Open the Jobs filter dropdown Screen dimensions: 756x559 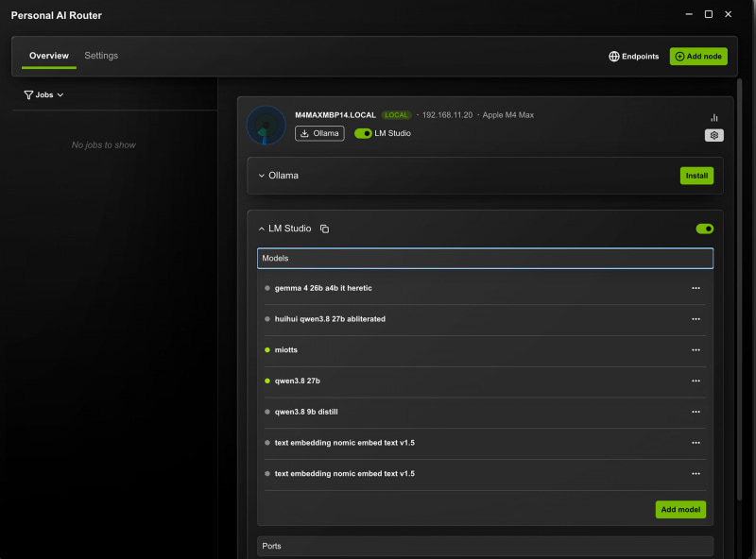(x=43, y=95)
